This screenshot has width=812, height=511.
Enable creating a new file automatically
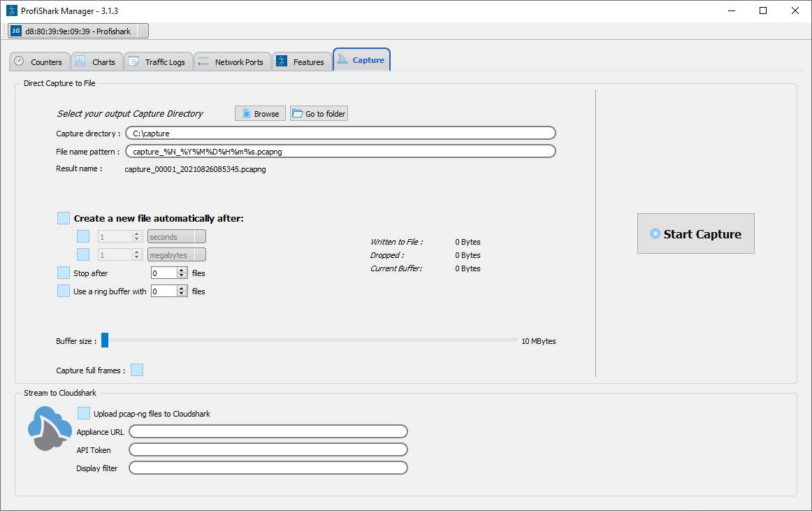tap(64, 218)
